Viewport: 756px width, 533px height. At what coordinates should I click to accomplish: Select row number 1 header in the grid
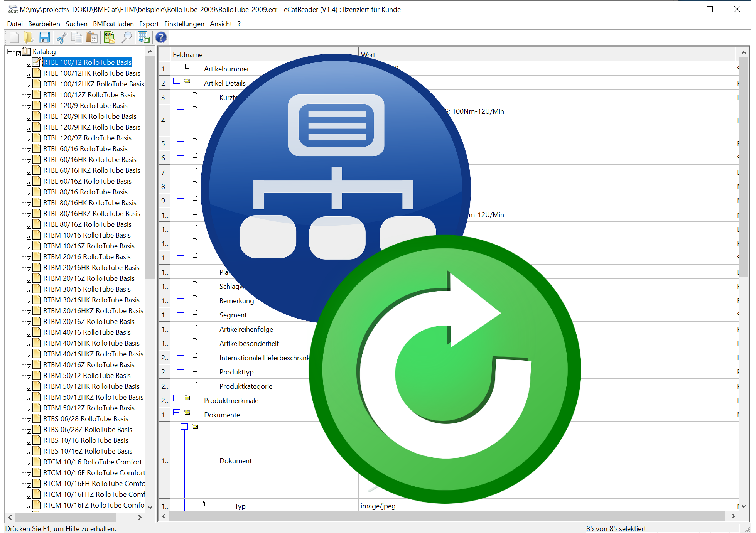[x=165, y=69]
